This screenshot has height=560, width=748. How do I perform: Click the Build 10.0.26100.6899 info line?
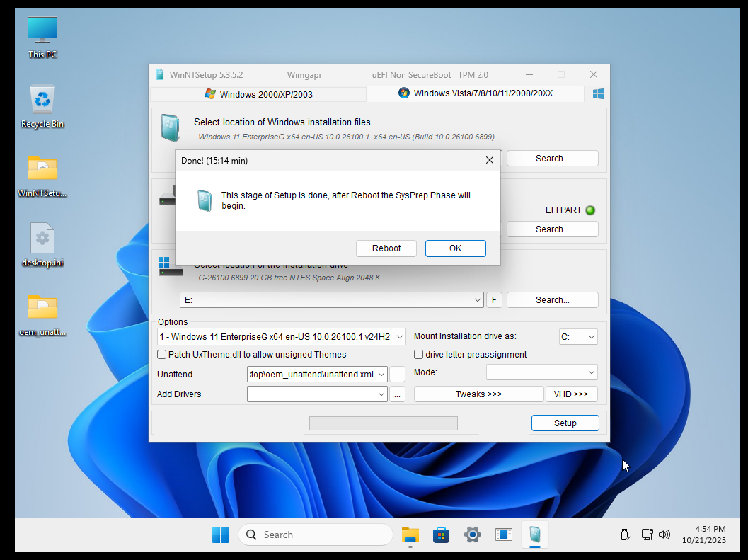(x=346, y=137)
